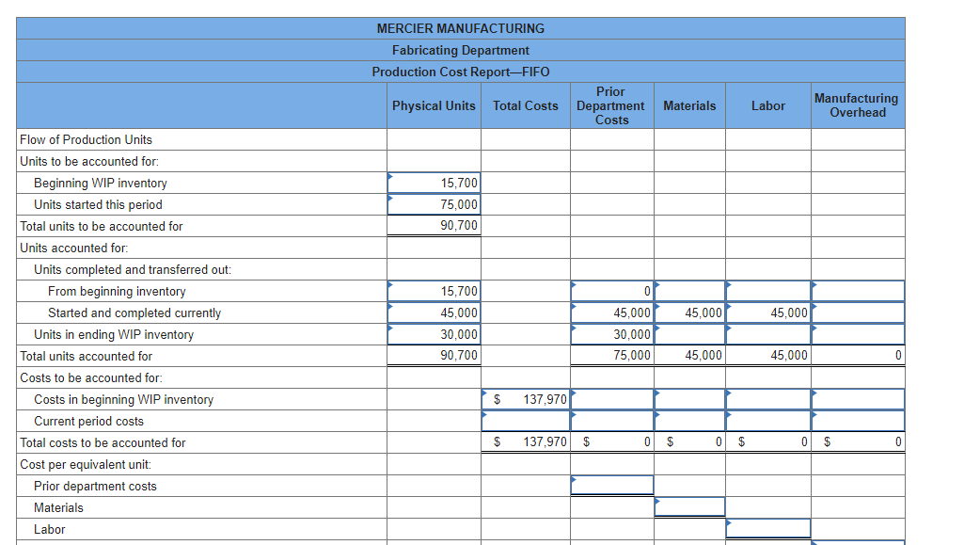Click the Units started this period cell
This screenshot has width=980, height=545.
click(x=434, y=204)
